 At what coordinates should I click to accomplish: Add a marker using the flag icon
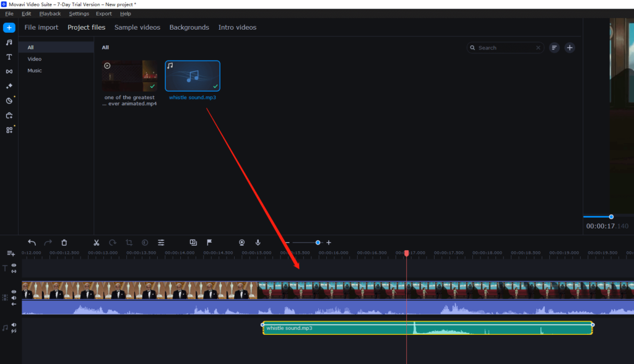(210, 243)
